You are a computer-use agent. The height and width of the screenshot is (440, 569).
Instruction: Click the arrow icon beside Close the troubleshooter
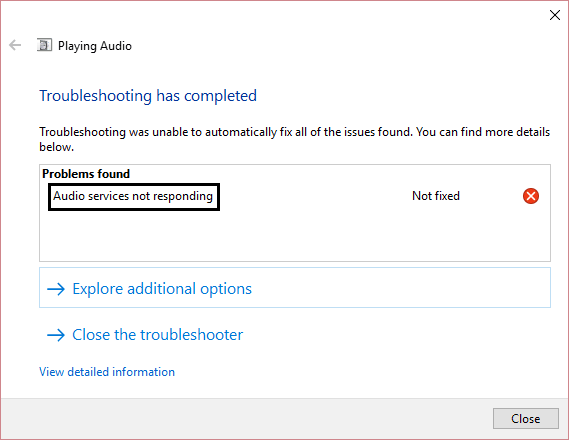56,335
